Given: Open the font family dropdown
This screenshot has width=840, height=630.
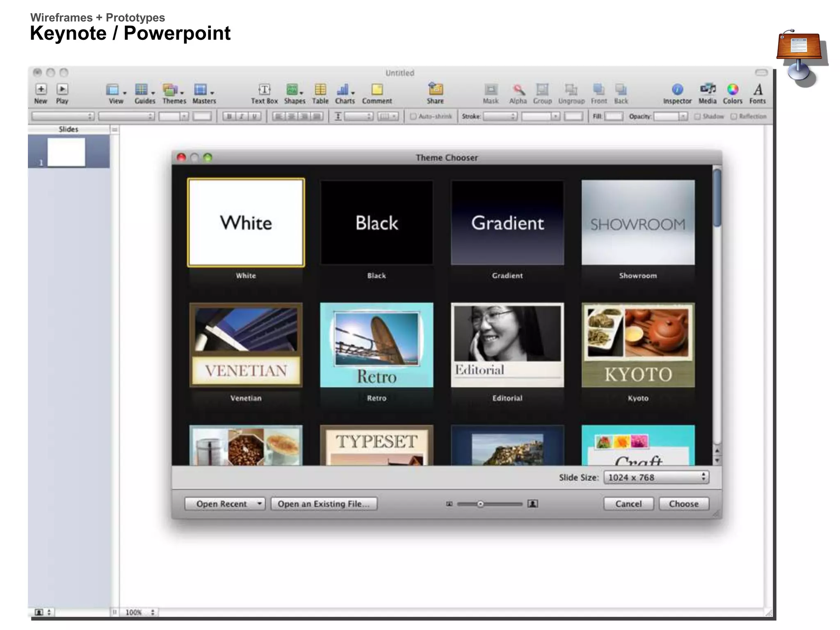Looking at the screenshot, I should (63, 116).
